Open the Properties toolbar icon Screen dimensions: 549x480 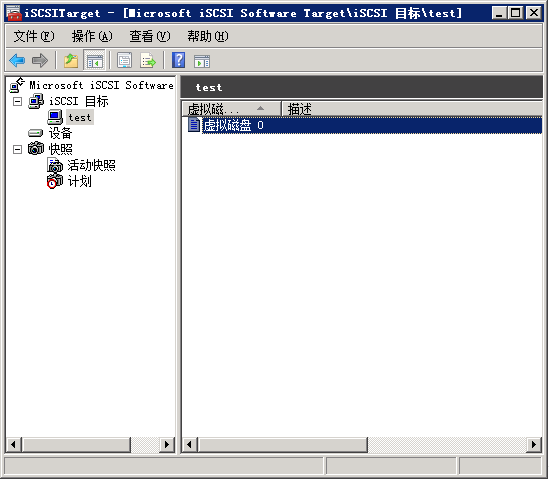click(x=125, y=61)
